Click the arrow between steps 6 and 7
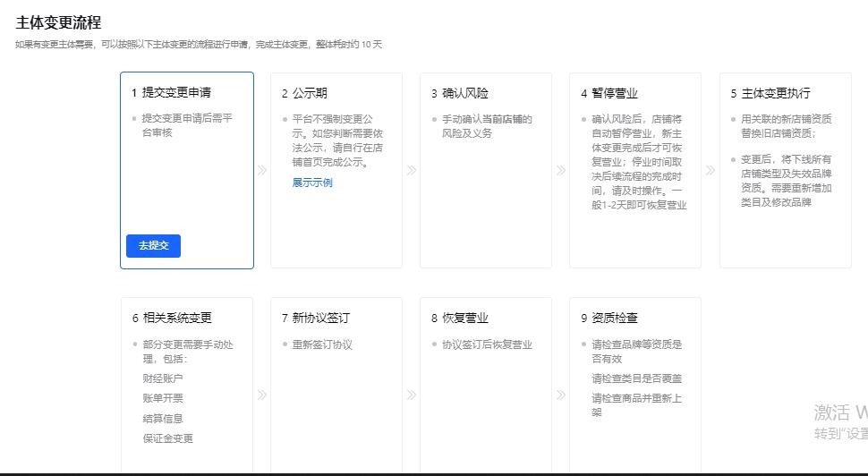 pyautogui.click(x=262, y=395)
